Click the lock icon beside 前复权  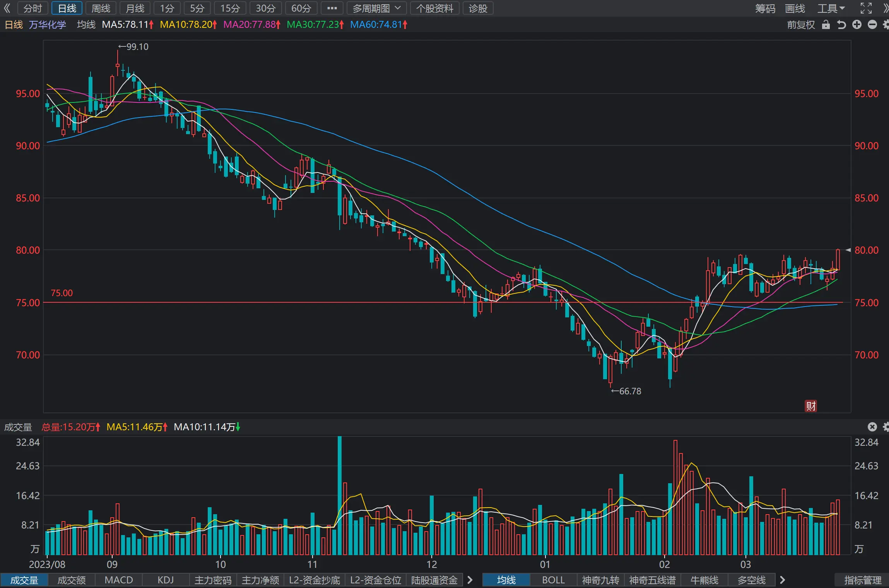(826, 25)
